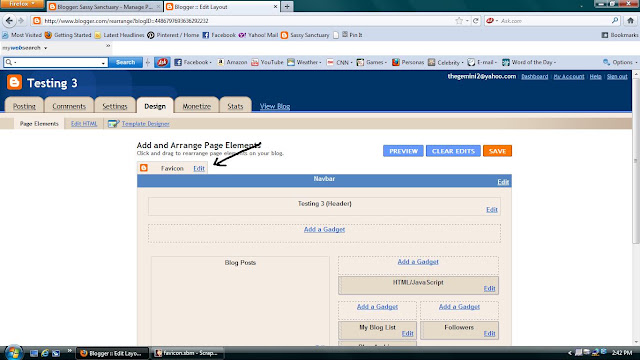Click Edit on Testing 3 (Header)
This screenshot has height=360, width=640.
coord(491,210)
